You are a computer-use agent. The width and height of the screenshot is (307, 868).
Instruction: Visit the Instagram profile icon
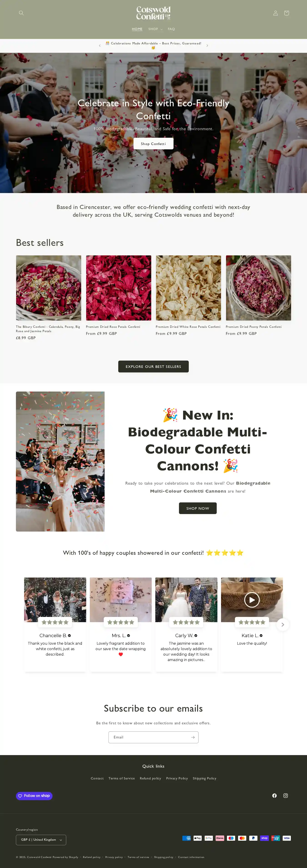285,796
